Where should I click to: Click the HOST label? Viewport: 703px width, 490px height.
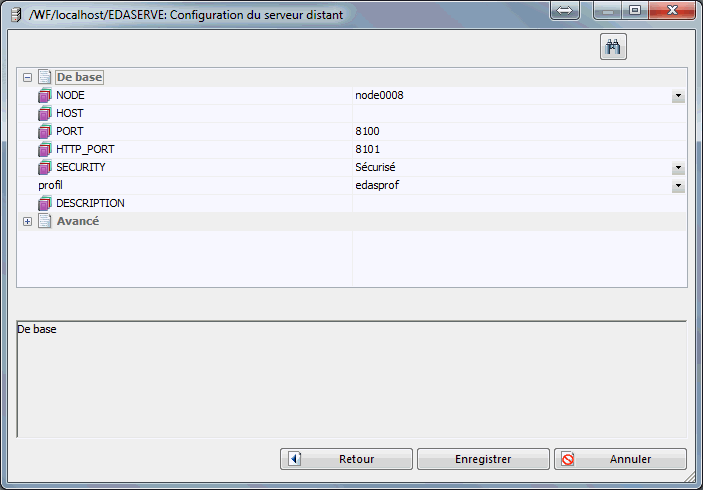(69, 113)
